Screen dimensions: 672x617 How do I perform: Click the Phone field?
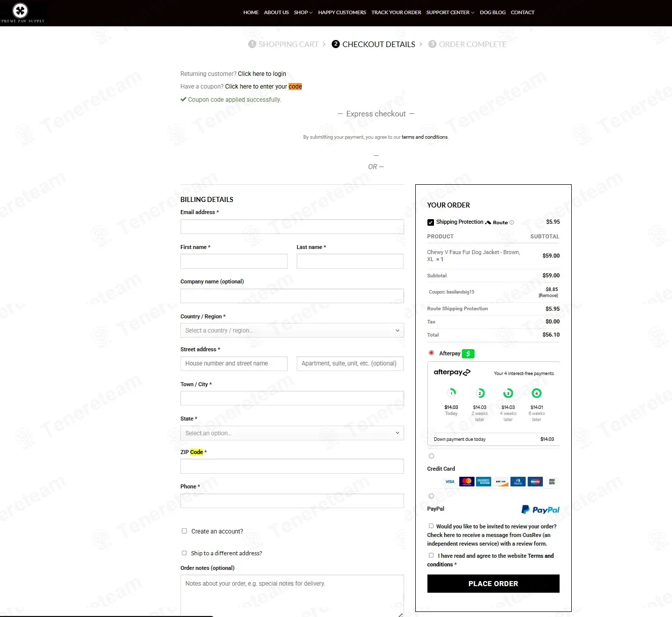[292, 501]
